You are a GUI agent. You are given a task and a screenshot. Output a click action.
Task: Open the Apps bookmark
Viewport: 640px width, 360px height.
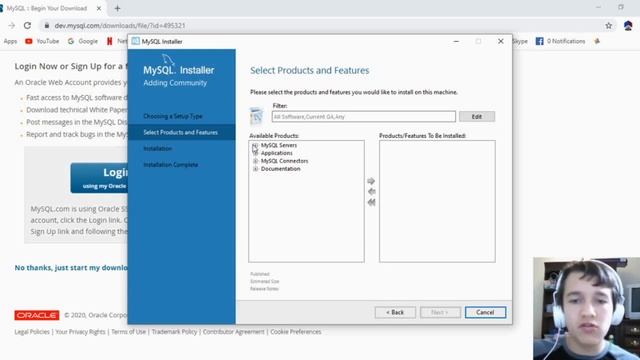(x=10, y=41)
